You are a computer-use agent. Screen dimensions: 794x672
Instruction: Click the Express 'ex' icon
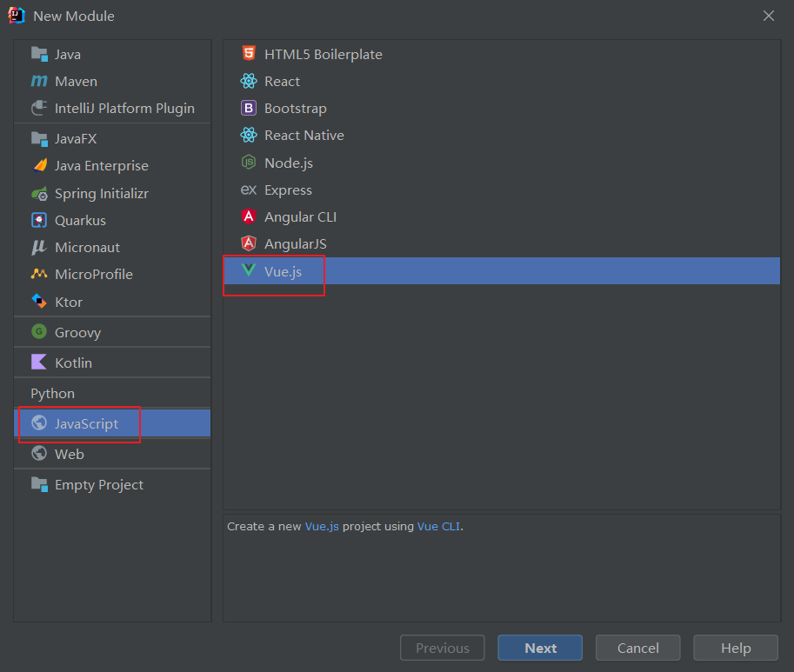click(249, 190)
